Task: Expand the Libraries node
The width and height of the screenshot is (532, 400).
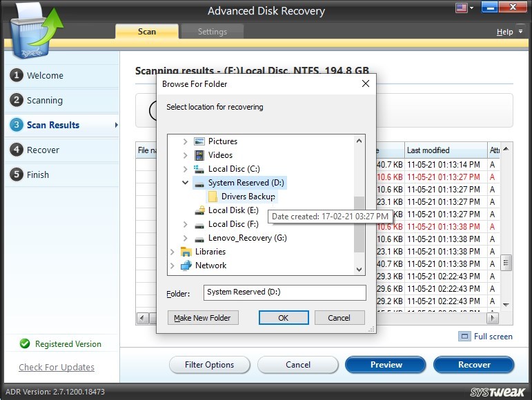Action: coord(172,252)
